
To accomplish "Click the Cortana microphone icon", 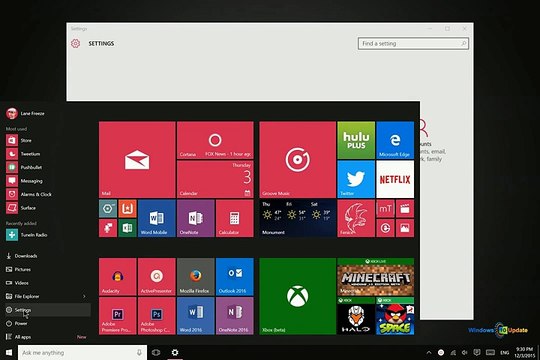I will [x=139, y=352].
